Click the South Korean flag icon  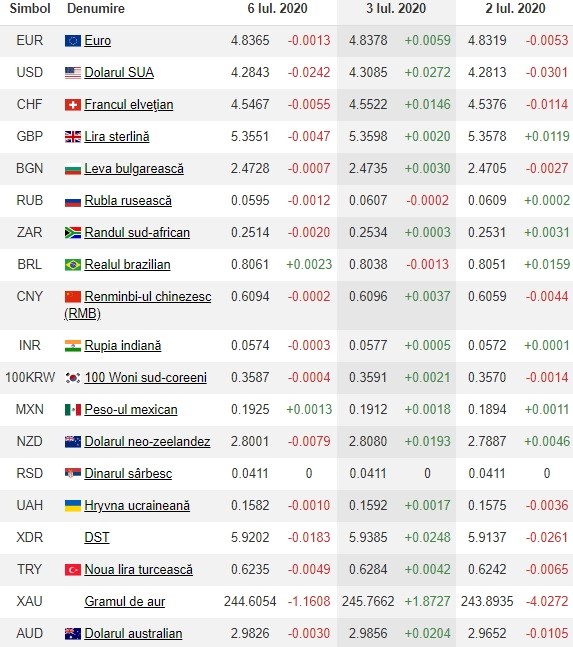73,378
